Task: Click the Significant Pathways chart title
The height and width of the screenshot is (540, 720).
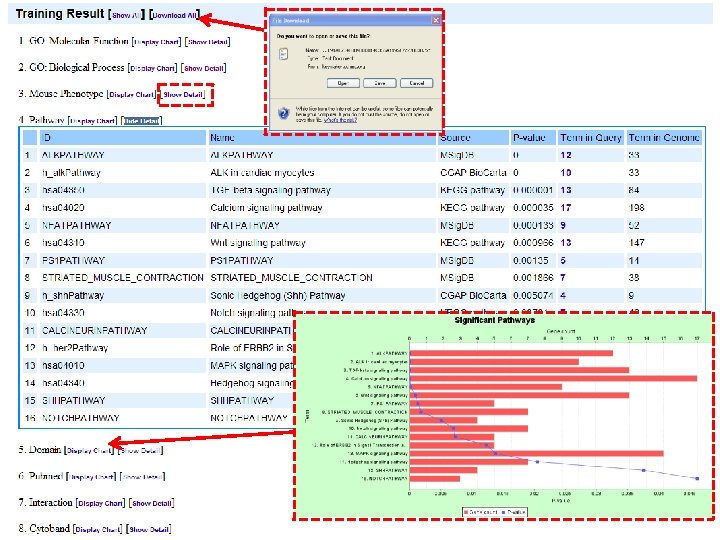Action: point(495,320)
